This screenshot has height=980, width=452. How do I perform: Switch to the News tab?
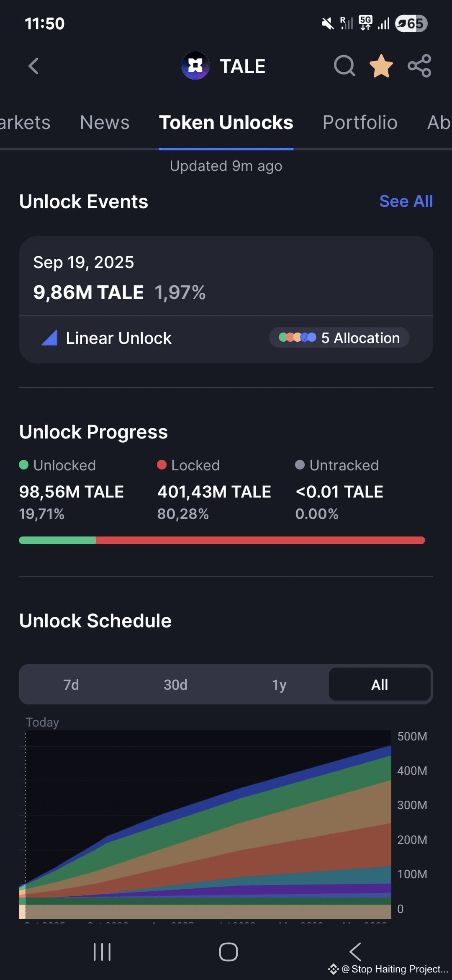(x=105, y=123)
